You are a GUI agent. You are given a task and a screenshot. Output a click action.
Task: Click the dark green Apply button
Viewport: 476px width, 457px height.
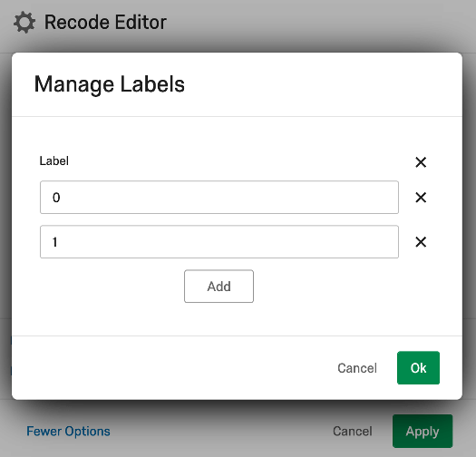point(423,432)
